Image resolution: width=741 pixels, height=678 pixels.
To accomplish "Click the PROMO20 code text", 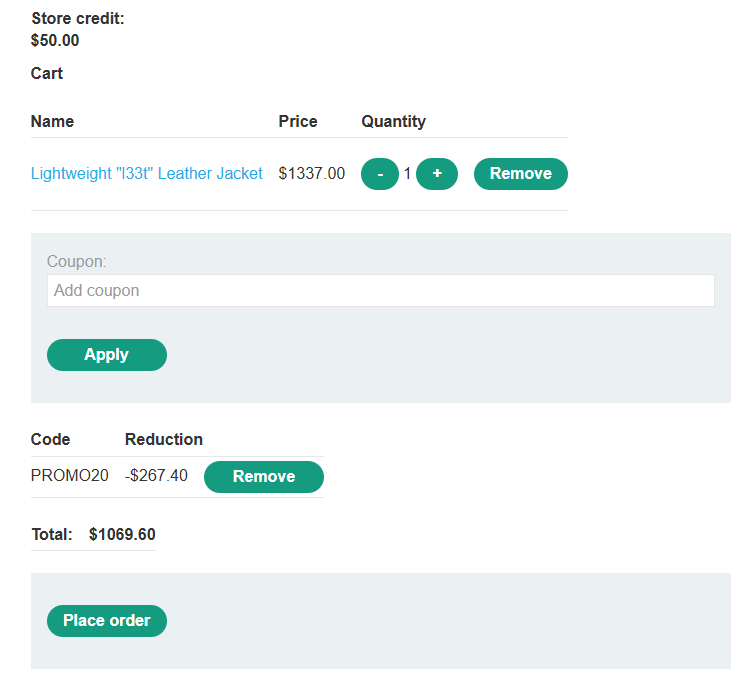I will coord(70,476).
